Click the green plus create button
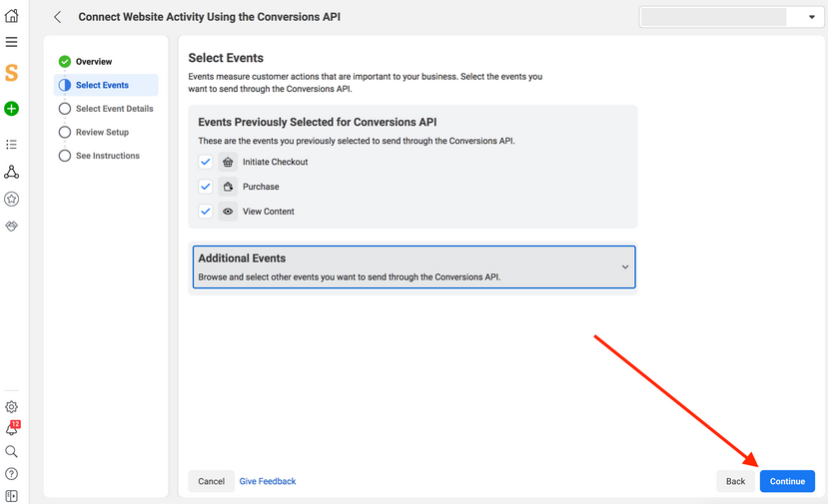The width and height of the screenshot is (828, 504). [12, 109]
